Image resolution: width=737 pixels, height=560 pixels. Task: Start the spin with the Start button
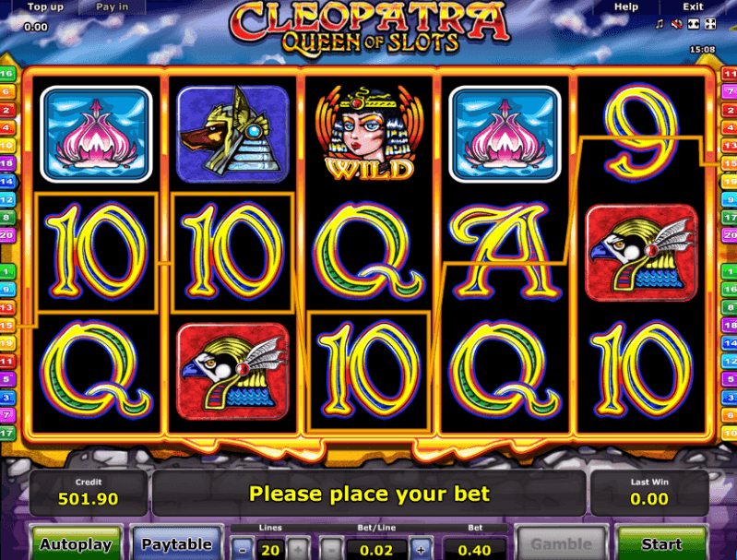point(661,544)
